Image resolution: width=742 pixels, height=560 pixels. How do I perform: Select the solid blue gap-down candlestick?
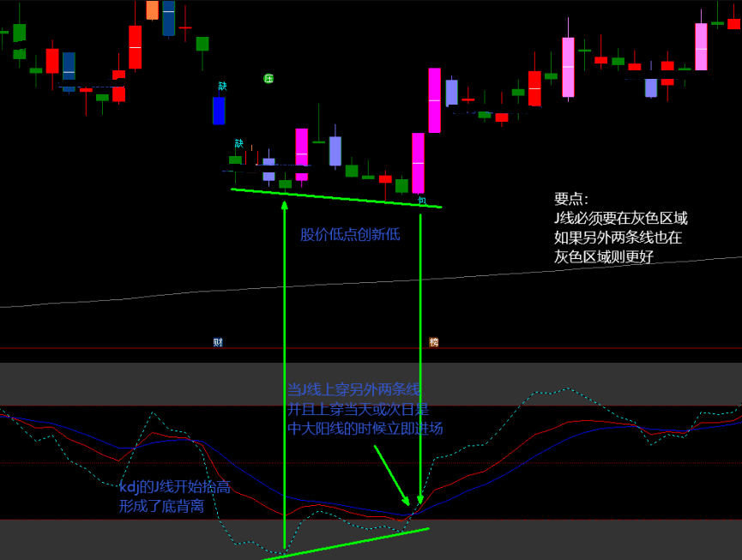pos(219,111)
